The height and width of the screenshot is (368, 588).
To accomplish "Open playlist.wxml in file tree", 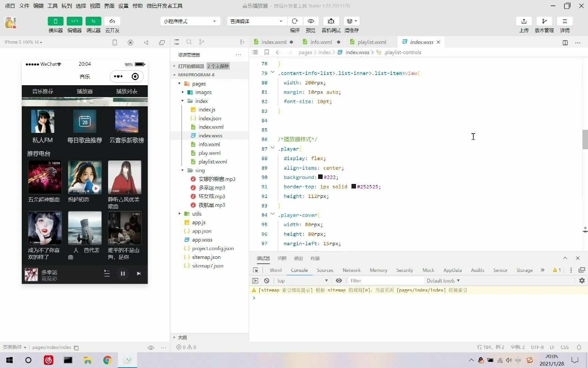I will 213,162.
